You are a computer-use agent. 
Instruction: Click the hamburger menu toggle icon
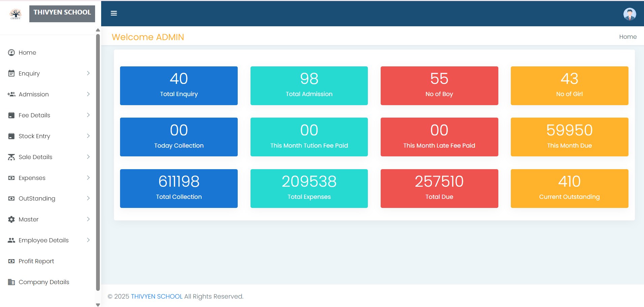point(114,13)
